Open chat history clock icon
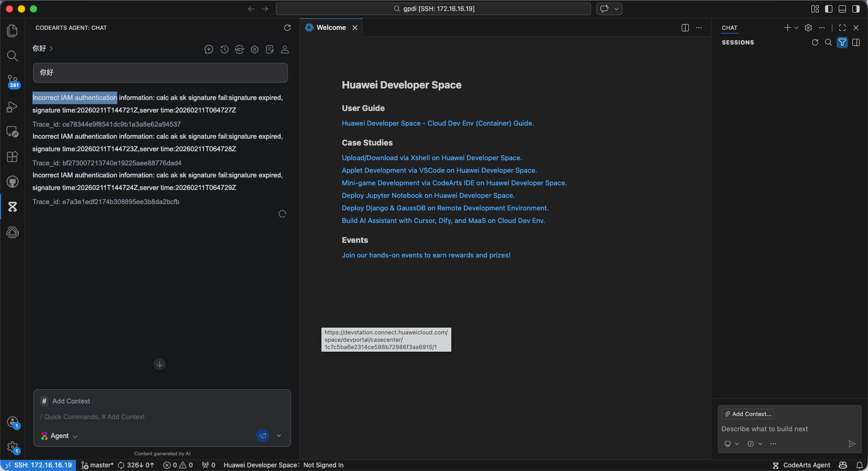This screenshot has height=471, width=868. (x=224, y=49)
